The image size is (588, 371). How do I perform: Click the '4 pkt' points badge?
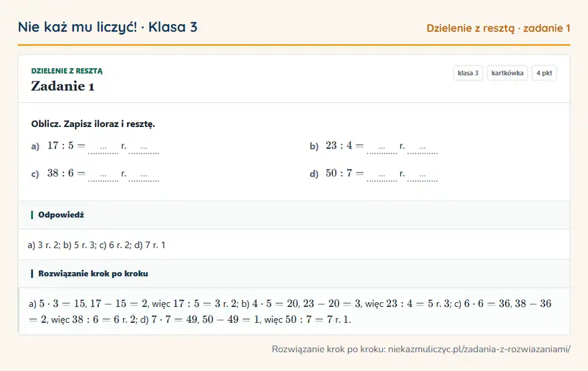coord(544,73)
